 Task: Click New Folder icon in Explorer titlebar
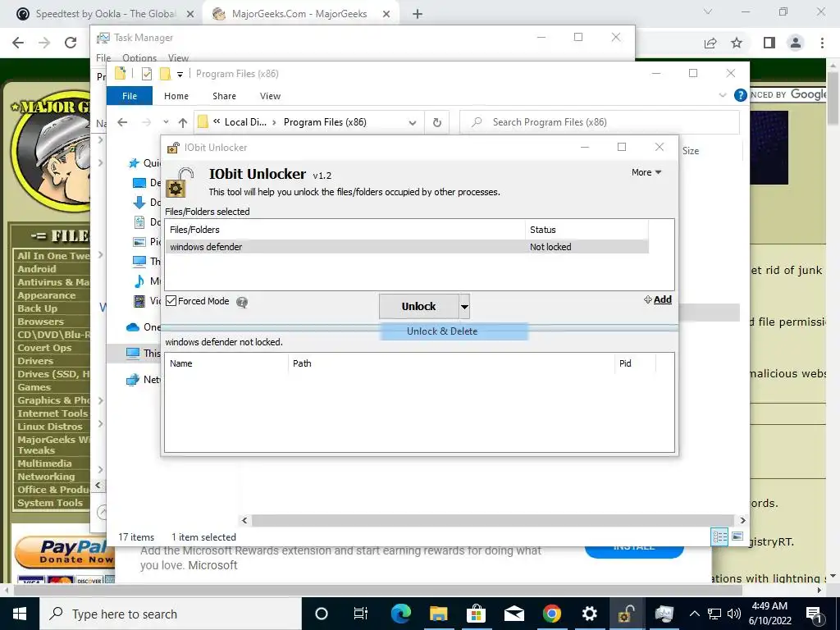166,74
